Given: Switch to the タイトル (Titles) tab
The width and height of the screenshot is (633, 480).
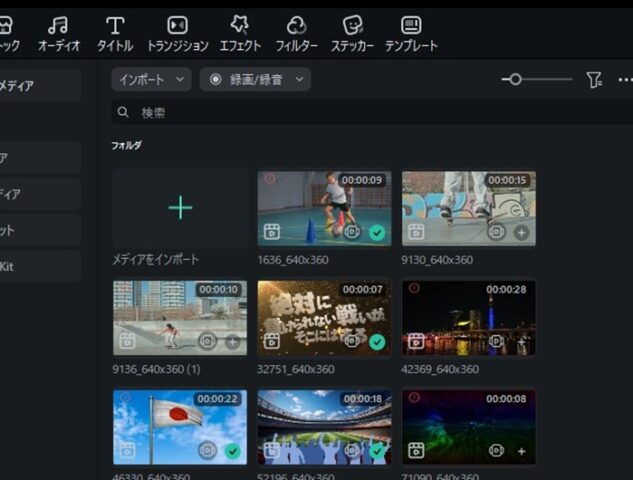Looking at the screenshot, I should (x=115, y=33).
